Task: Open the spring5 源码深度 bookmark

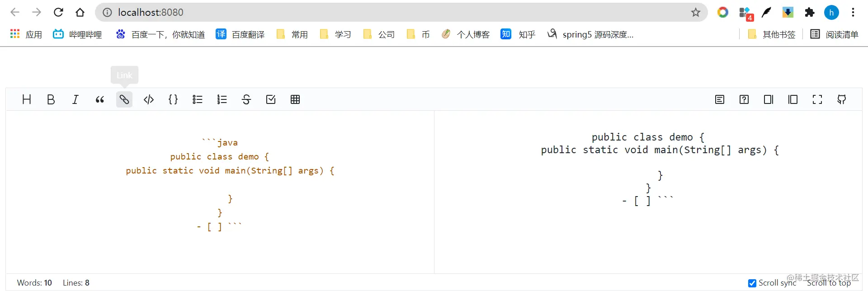Action: [x=590, y=34]
